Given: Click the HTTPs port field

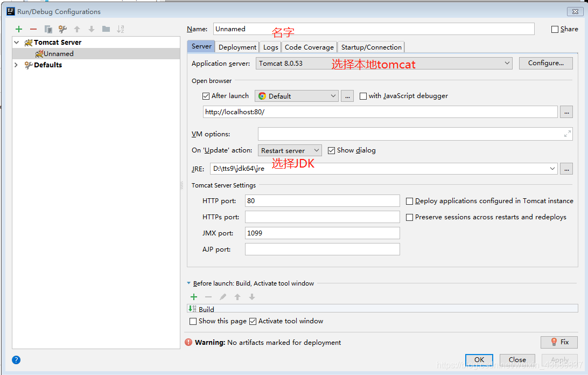Looking at the screenshot, I should click(322, 217).
